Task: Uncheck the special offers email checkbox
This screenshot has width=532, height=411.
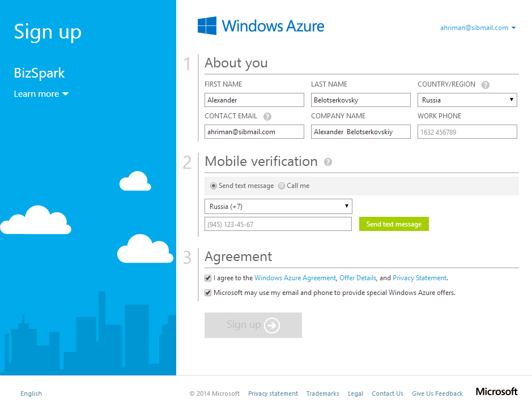Action: [x=208, y=293]
